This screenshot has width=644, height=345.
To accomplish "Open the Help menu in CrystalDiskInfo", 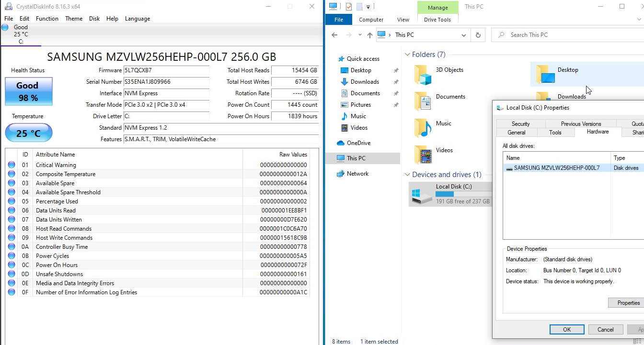I will tap(112, 19).
